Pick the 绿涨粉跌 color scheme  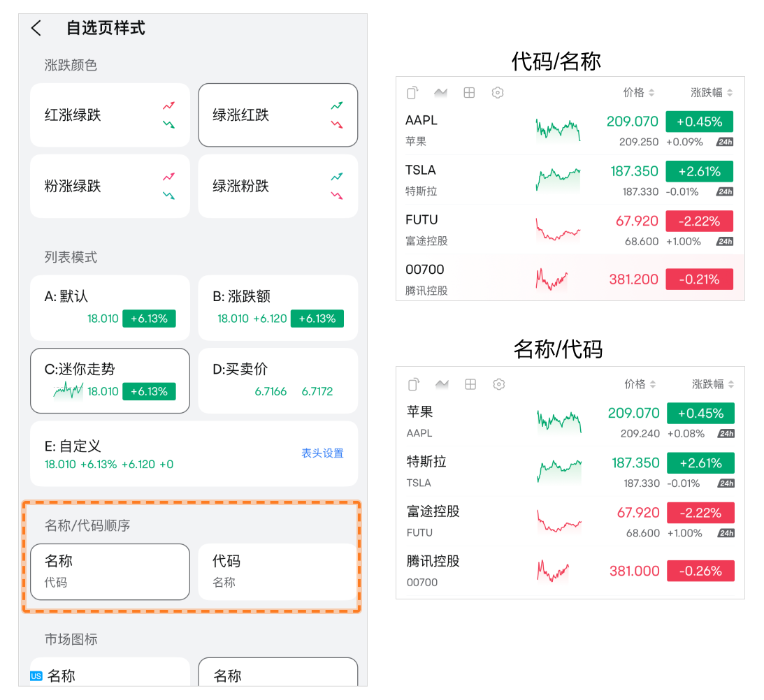278,187
